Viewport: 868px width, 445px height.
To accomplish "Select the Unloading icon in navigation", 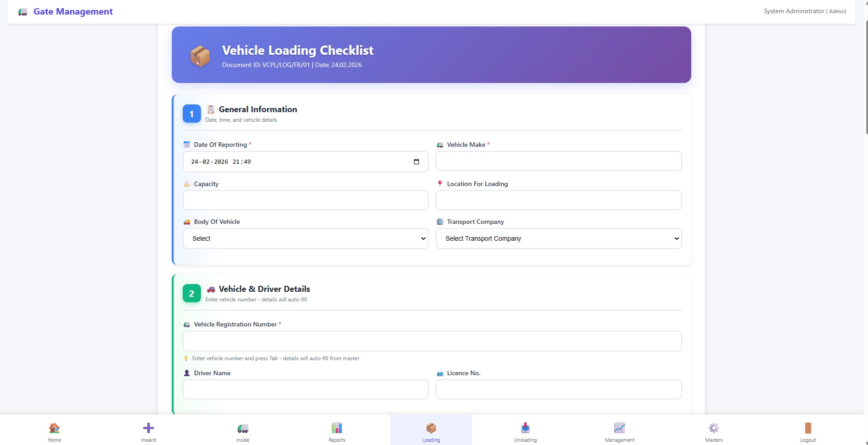I will point(525,428).
